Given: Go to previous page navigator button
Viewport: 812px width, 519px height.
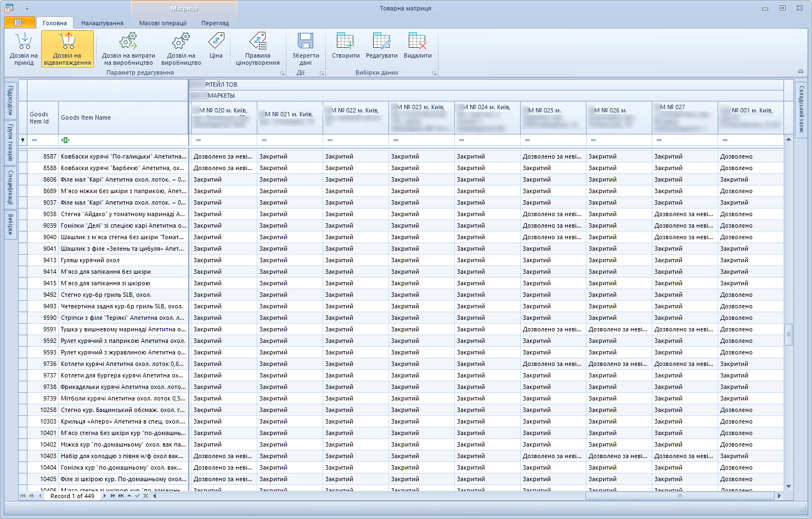Looking at the screenshot, I should [x=31, y=496].
